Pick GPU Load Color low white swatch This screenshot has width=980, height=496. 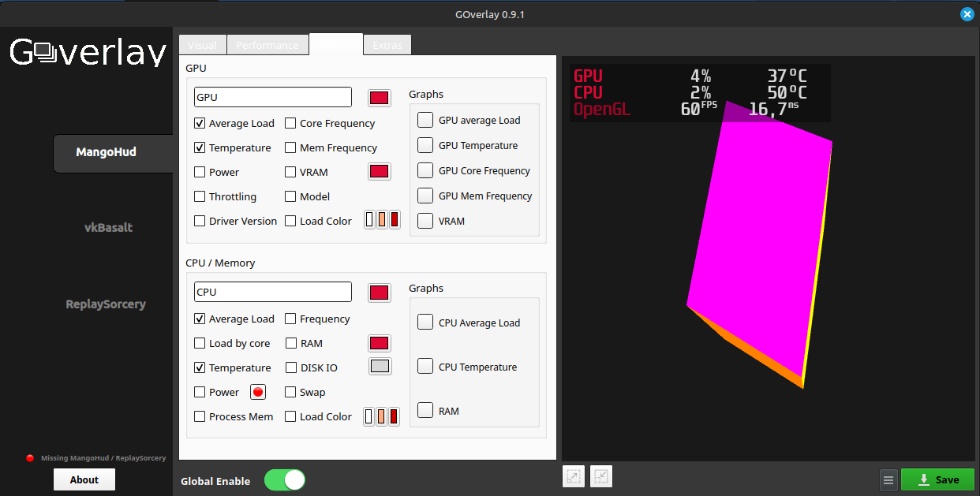(369, 220)
